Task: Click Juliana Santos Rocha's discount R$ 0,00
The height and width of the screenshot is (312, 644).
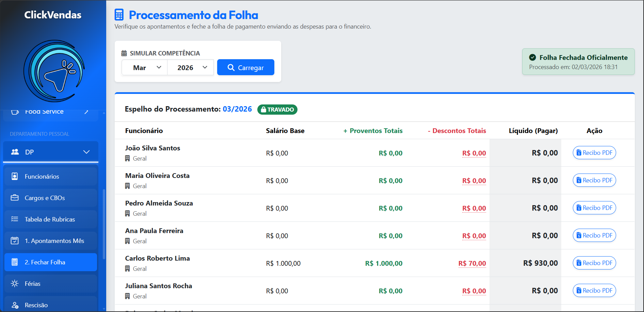Action: tap(474, 291)
